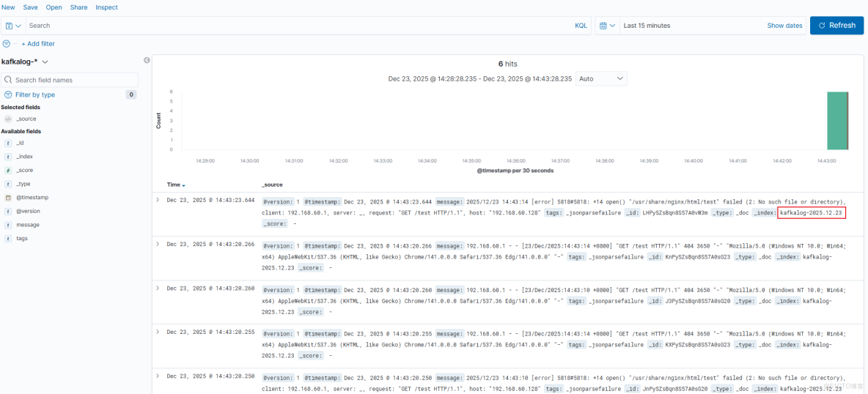Expand the 14:43:20.260 log row
The width and height of the screenshot is (868, 394).
coord(158,289)
